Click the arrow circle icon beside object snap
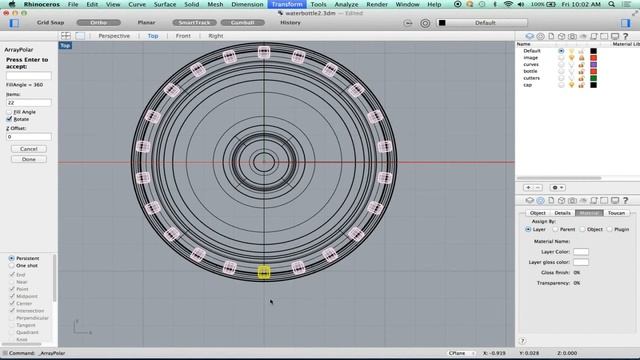This screenshot has height=360, width=640. tap(408, 23)
